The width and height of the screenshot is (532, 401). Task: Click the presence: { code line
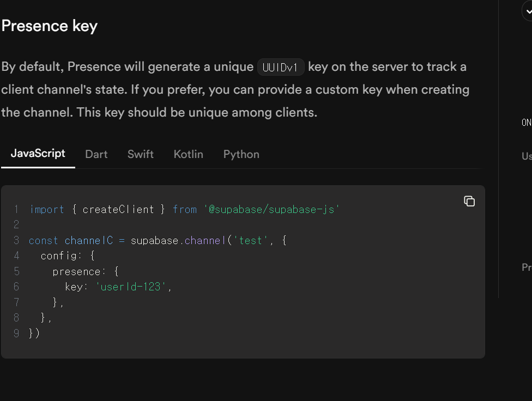point(86,271)
